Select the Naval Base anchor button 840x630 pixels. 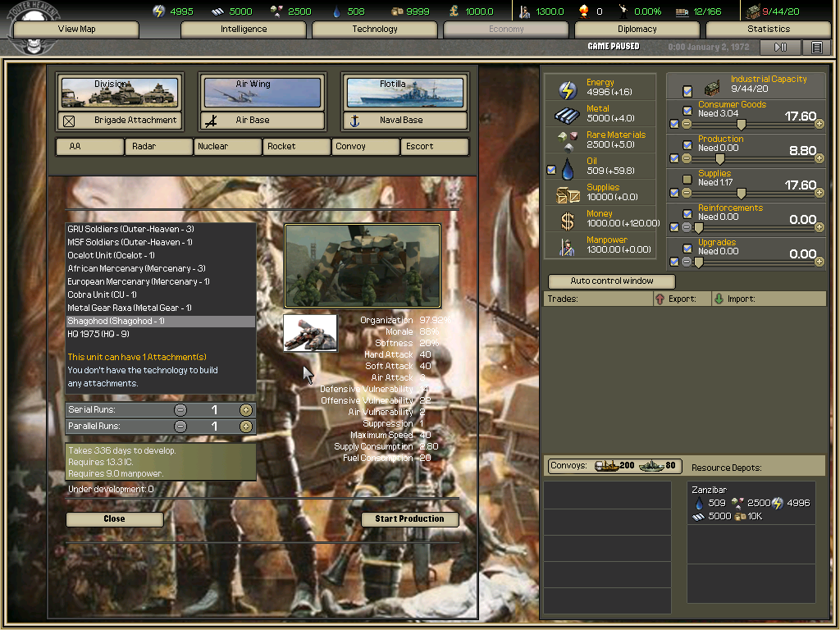point(406,121)
